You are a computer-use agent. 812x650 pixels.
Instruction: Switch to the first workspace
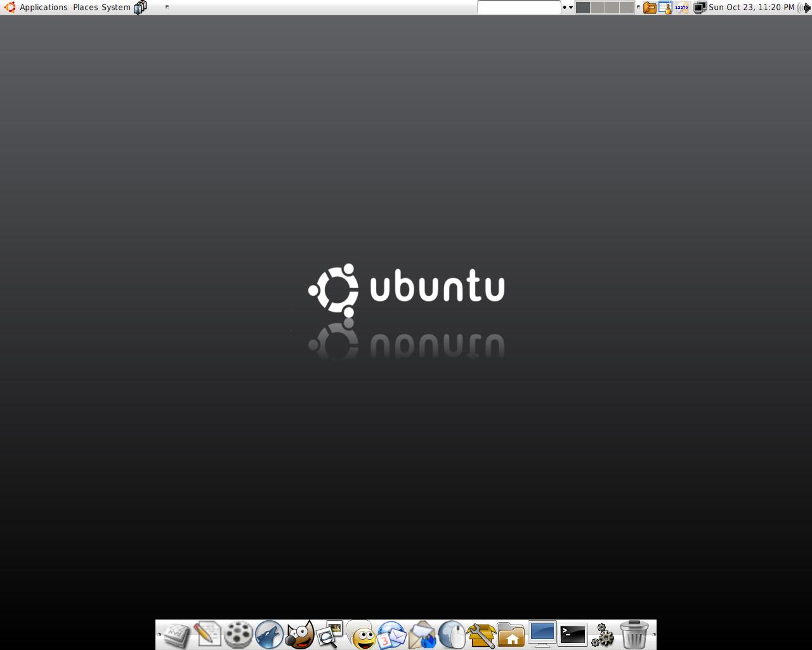[x=582, y=8]
